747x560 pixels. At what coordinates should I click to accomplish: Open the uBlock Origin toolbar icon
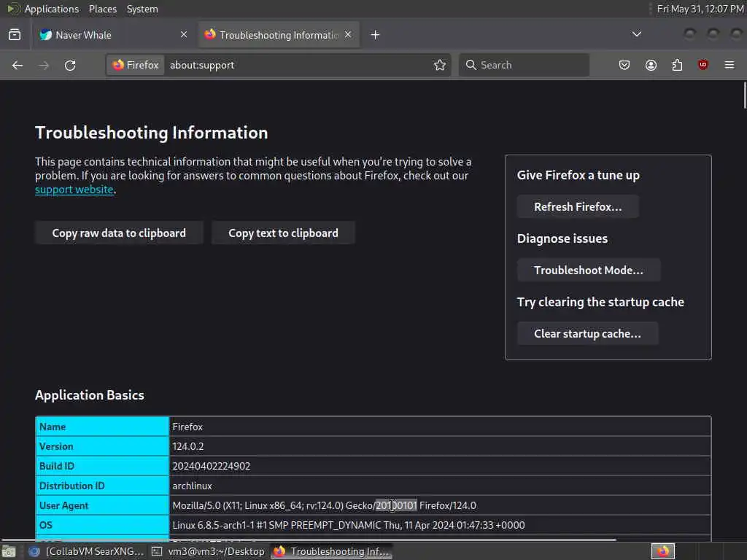coord(703,65)
